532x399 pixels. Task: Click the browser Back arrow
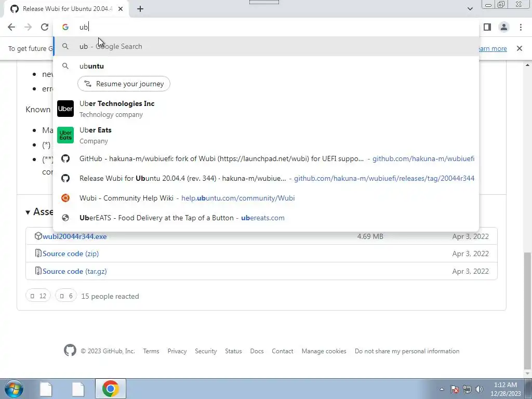pyautogui.click(x=11, y=27)
